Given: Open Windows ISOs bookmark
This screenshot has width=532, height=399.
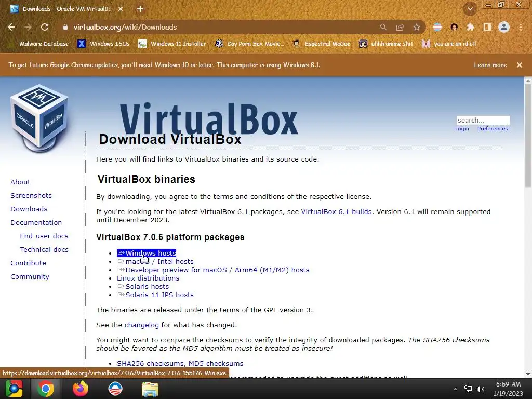Looking at the screenshot, I should click(103, 44).
